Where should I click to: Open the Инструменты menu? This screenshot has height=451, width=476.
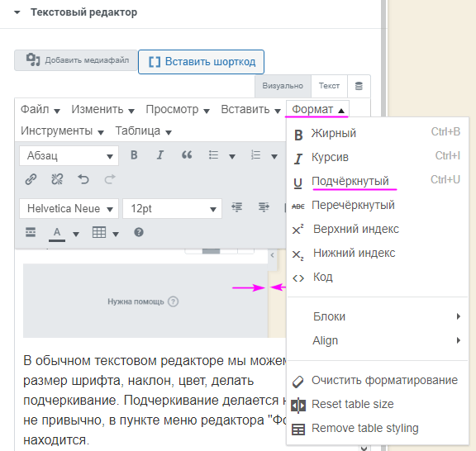[x=62, y=131]
